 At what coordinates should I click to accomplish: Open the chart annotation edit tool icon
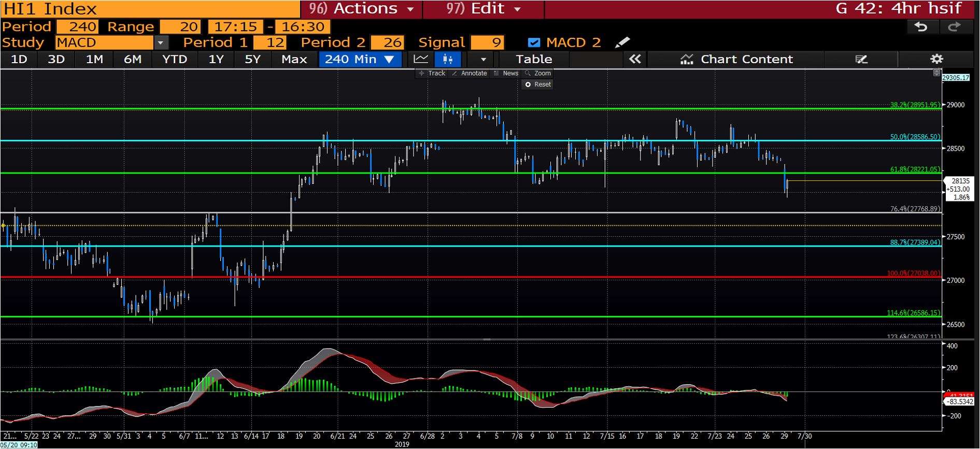coord(861,59)
